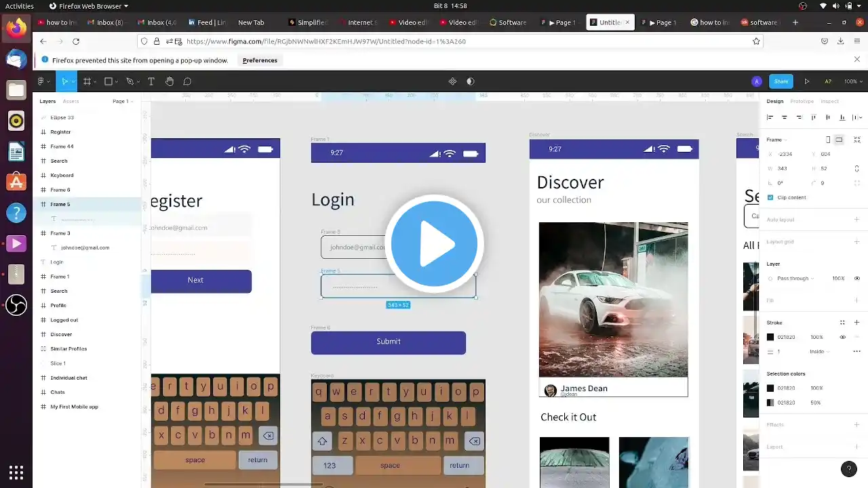Open Rectangle shape tools chevron
Viewport: 868px width, 488px height.
(116, 82)
